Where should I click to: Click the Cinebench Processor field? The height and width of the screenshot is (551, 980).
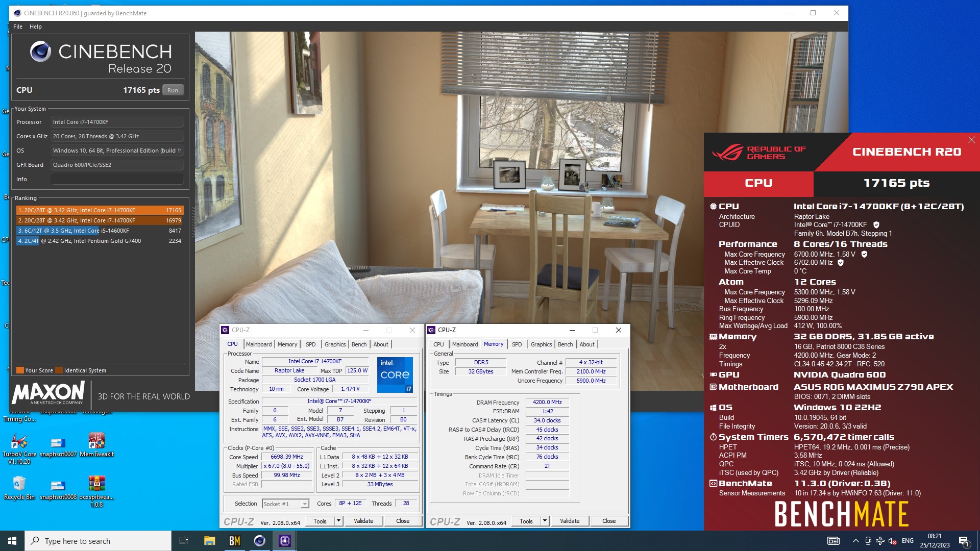(117, 122)
